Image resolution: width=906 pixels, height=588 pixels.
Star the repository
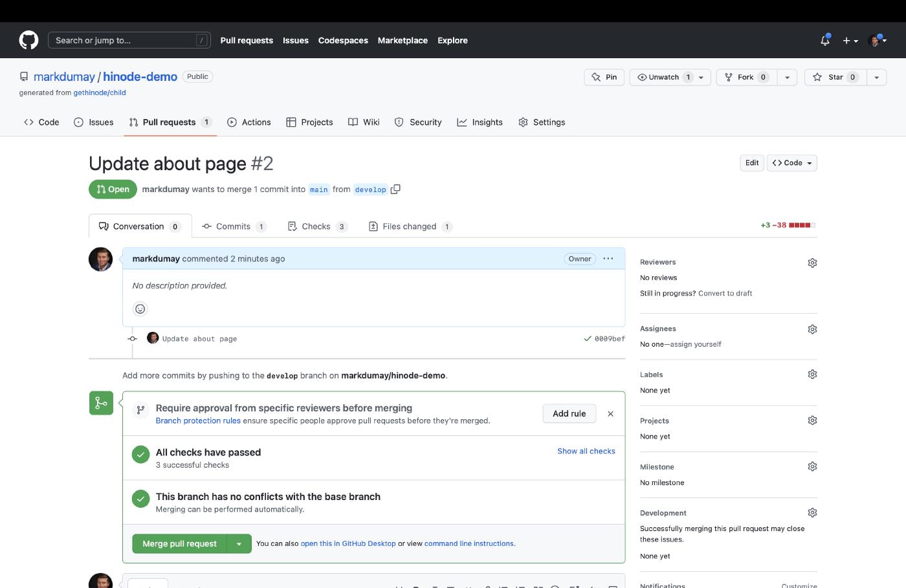click(x=835, y=77)
